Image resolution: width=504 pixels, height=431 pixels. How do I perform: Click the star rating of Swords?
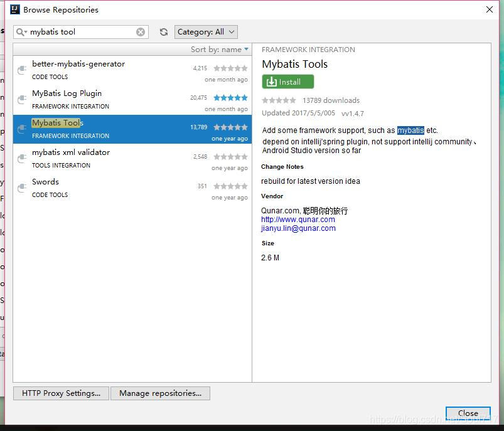(230, 186)
